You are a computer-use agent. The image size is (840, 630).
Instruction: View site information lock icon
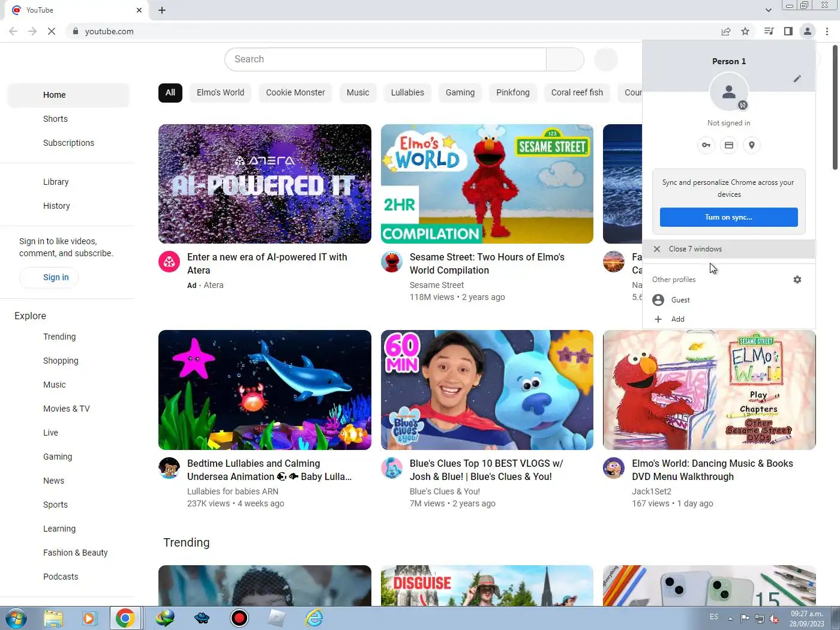pos(75,31)
